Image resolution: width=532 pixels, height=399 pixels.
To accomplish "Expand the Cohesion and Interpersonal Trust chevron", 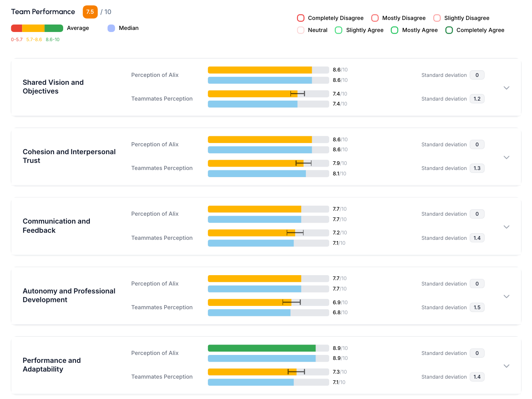I will pos(506,157).
